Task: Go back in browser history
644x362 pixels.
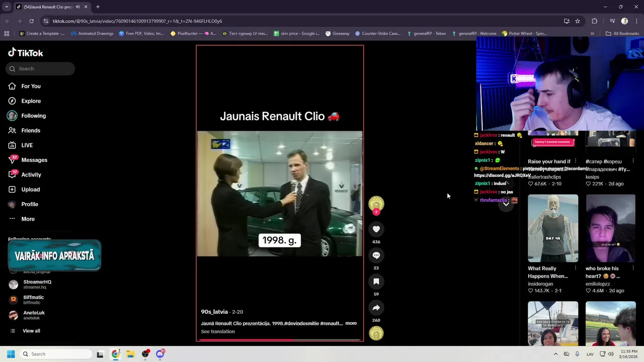Action: (x=7, y=21)
